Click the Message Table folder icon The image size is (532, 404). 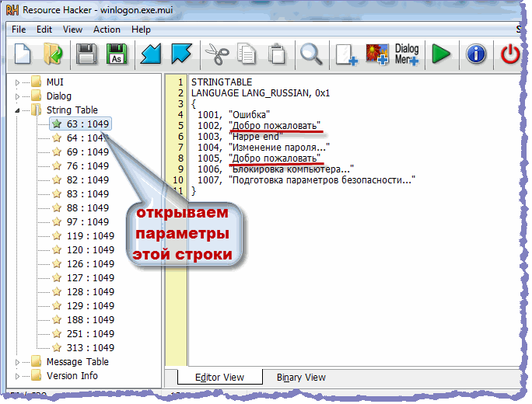pyautogui.click(x=36, y=361)
